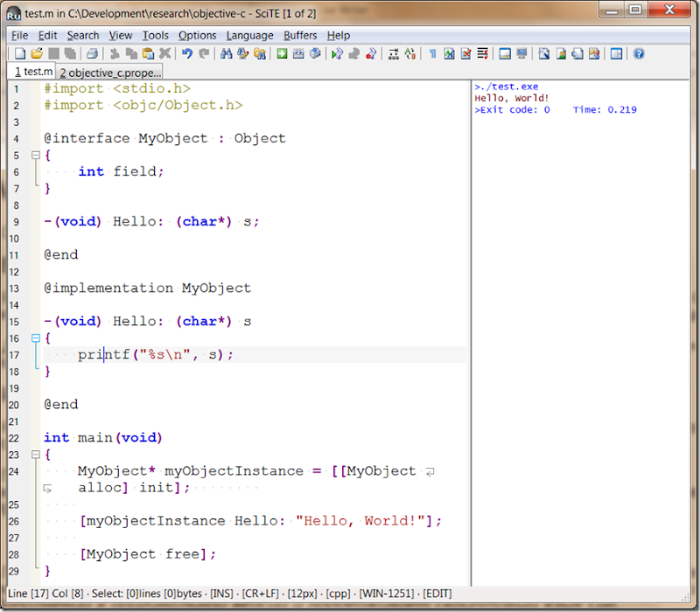Collapse the fold at line 5
The width and height of the screenshot is (700, 612).
point(36,156)
